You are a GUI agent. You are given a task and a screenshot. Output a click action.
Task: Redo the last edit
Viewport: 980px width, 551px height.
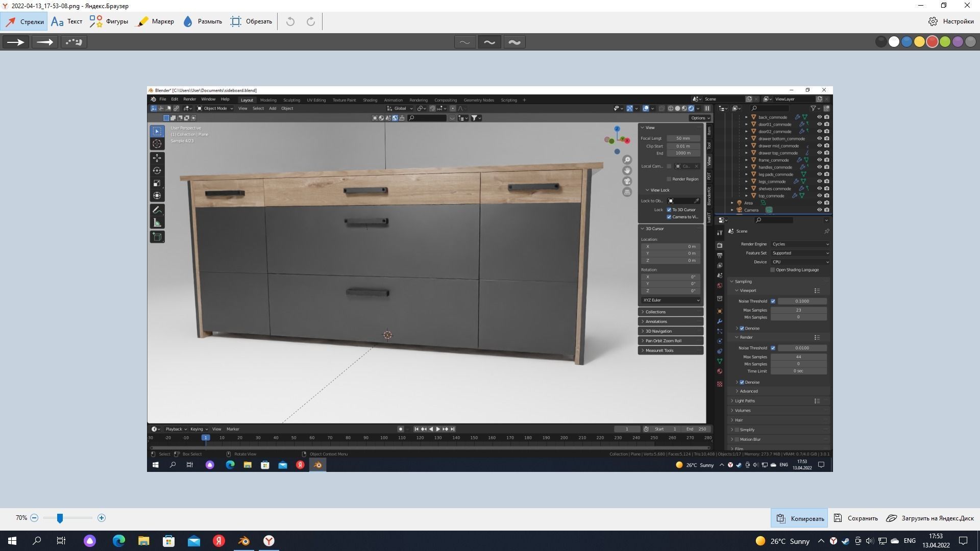pyautogui.click(x=310, y=21)
